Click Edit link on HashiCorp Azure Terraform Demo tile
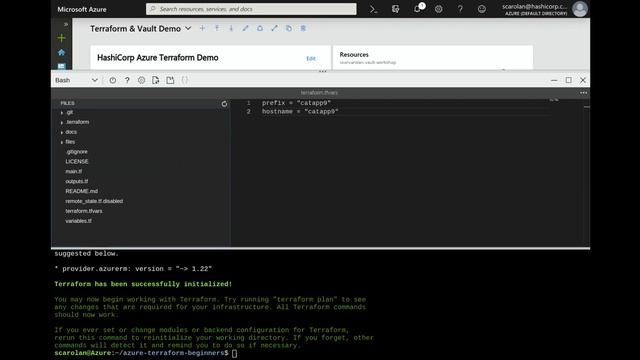This screenshot has width=640, height=360. (x=311, y=58)
